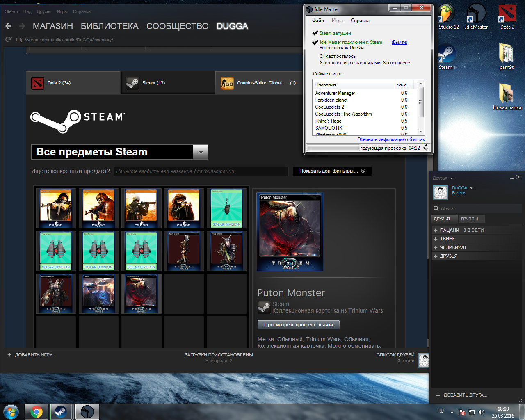
Task: Open the pam9t` folder on the desktop
Action: [x=507, y=57]
